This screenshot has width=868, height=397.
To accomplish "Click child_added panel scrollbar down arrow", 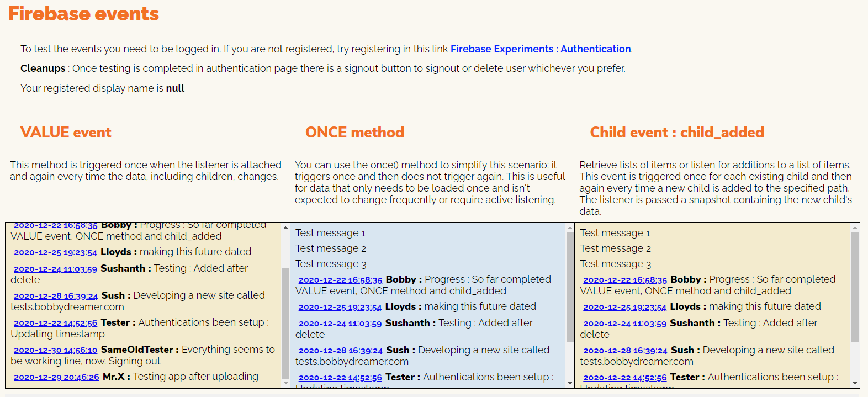I will [x=855, y=383].
